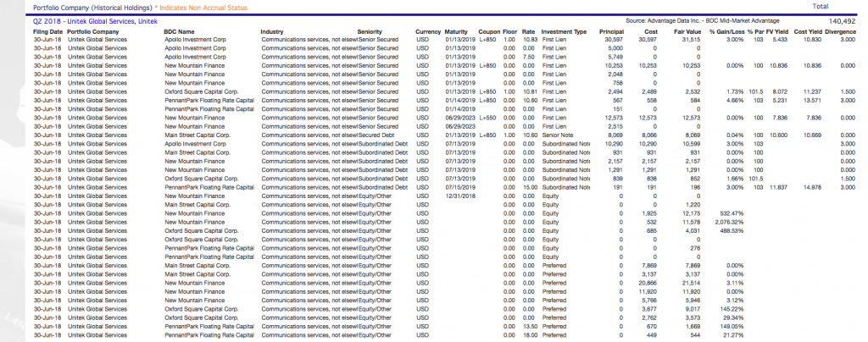The height and width of the screenshot is (342, 868).
Task: Select the 15.00 rate cell
Action: click(529, 187)
